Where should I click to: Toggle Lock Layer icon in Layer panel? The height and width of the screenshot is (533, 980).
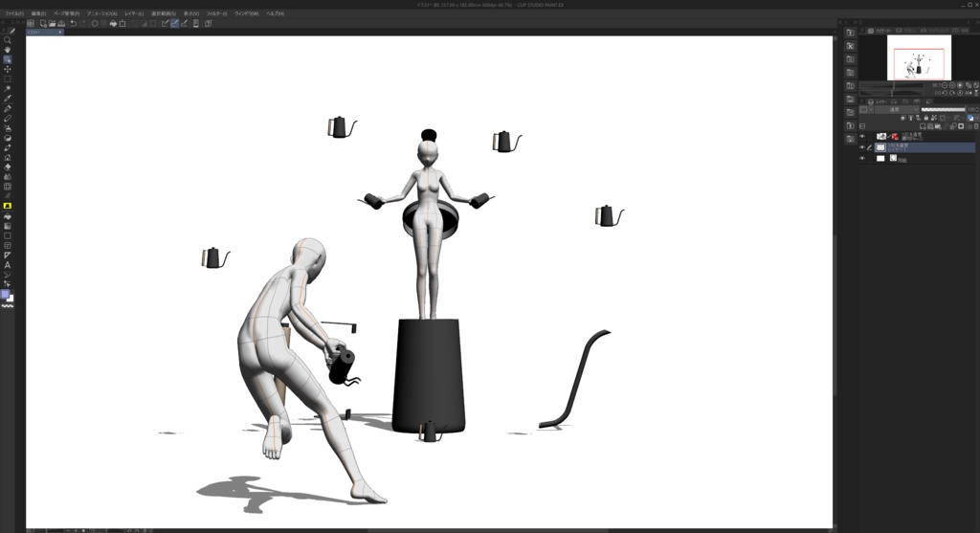tap(926, 118)
